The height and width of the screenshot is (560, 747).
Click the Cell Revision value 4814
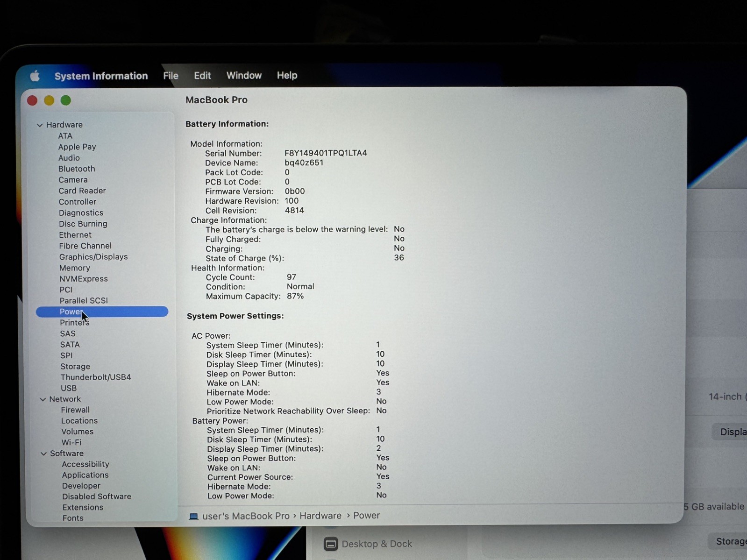click(294, 211)
